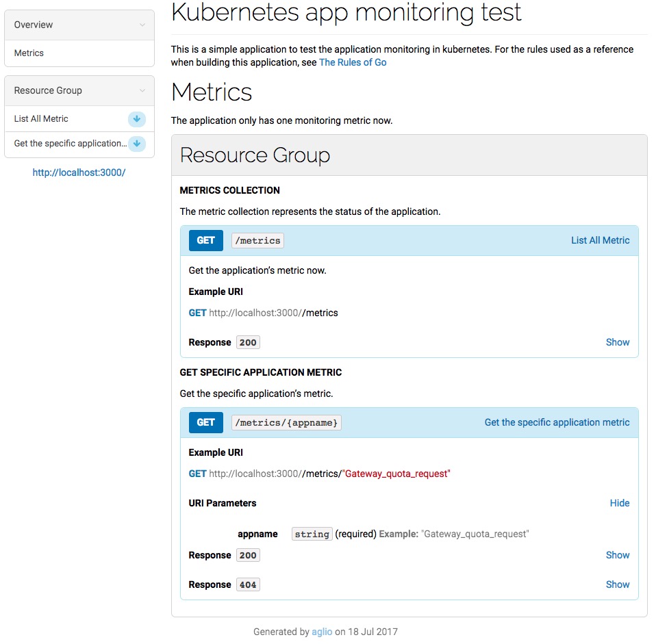Click Get the specific application metric title
656x644 pixels.
(x=557, y=422)
